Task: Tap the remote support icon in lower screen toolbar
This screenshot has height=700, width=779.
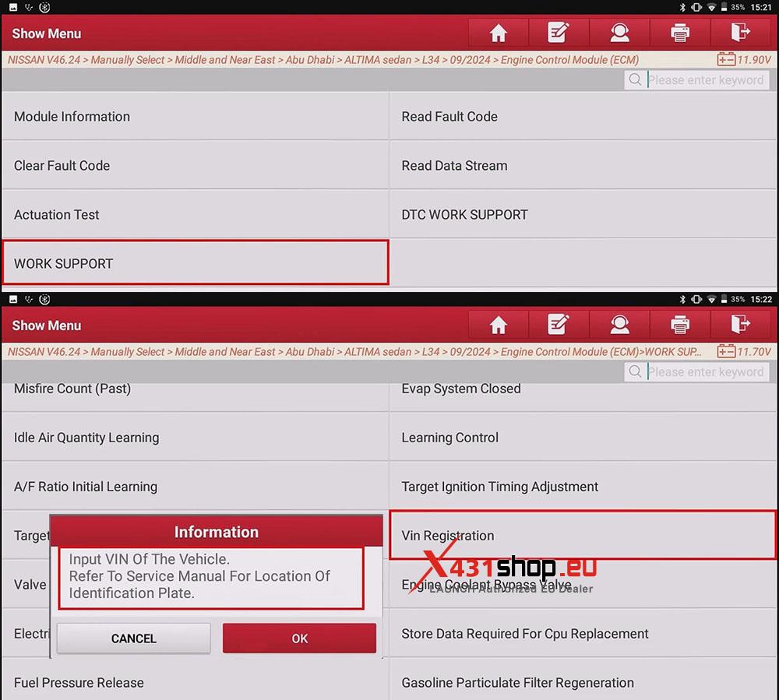Action: pyautogui.click(x=619, y=325)
